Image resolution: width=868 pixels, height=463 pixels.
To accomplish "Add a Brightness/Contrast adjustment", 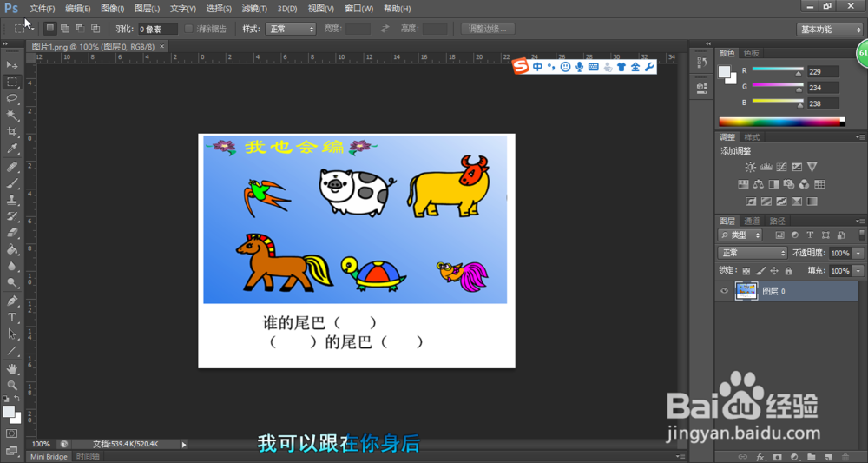I will (x=750, y=167).
